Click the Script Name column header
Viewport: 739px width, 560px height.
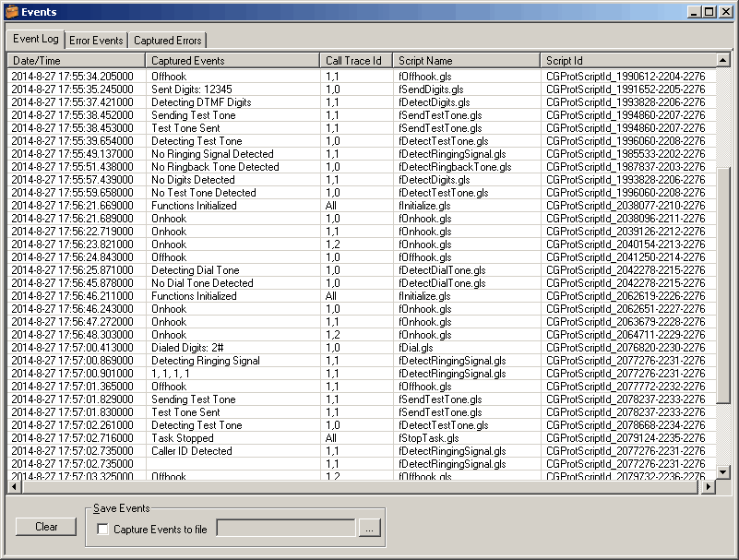[x=466, y=61]
